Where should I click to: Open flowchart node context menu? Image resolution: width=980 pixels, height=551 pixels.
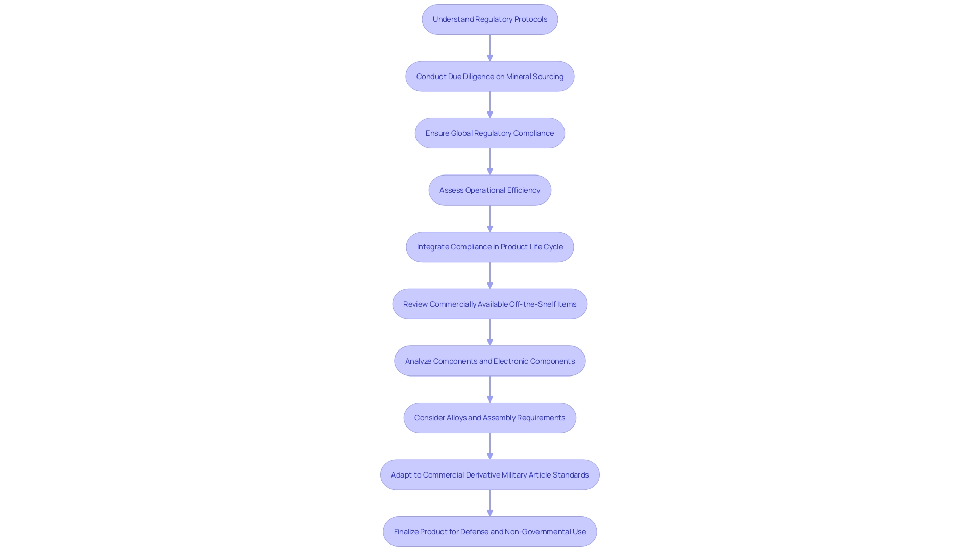point(489,19)
